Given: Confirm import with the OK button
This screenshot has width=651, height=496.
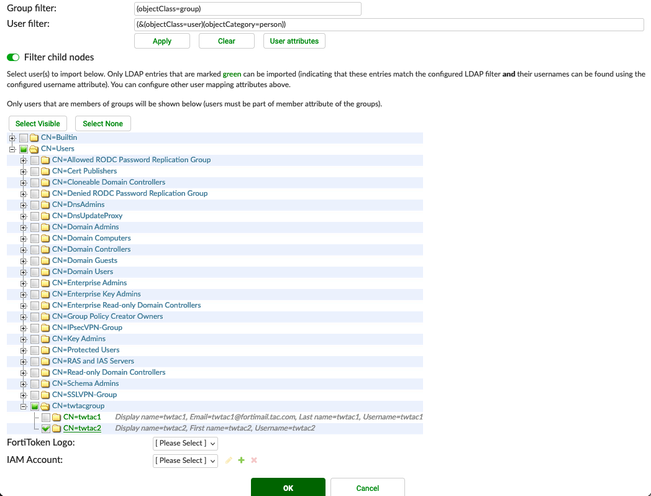Looking at the screenshot, I should [x=288, y=488].
